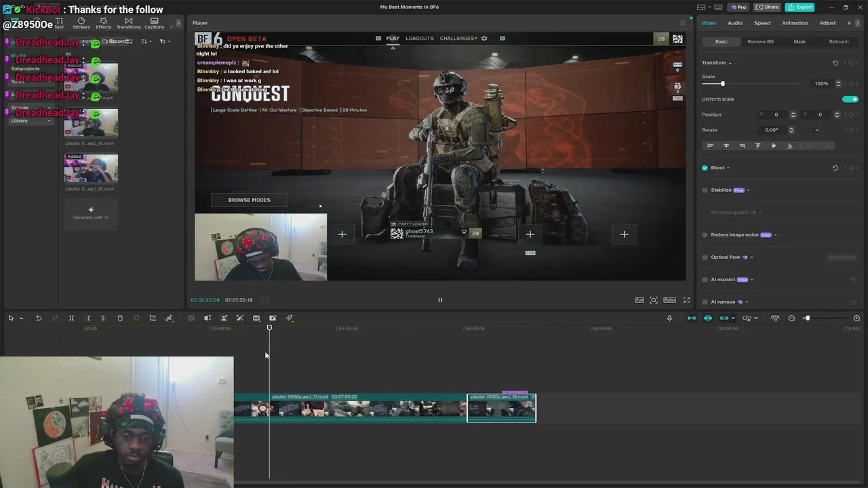Click the crop tool in the timeline toolbar

(153, 318)
